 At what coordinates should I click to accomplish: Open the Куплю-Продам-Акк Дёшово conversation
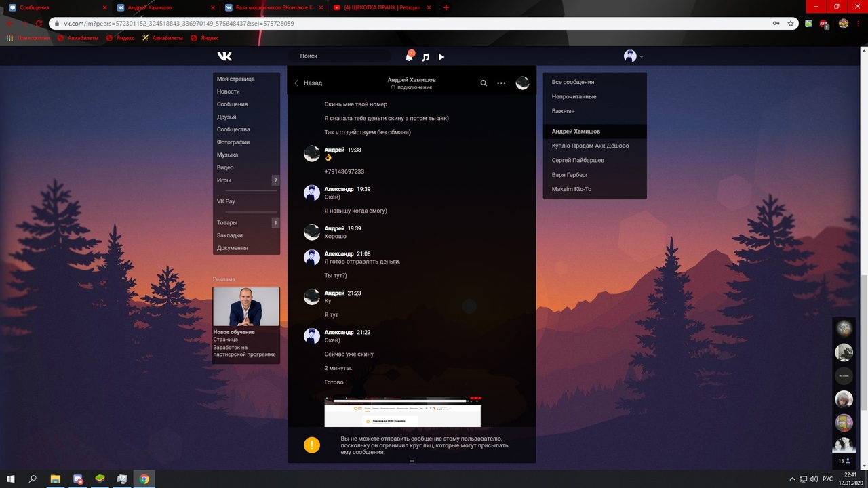point(590,146)
